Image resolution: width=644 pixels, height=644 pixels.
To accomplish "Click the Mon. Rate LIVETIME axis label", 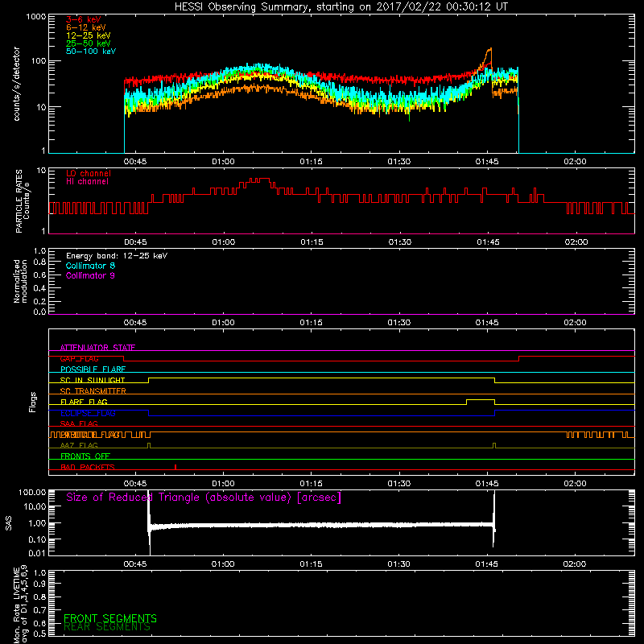I will point(16,605).
